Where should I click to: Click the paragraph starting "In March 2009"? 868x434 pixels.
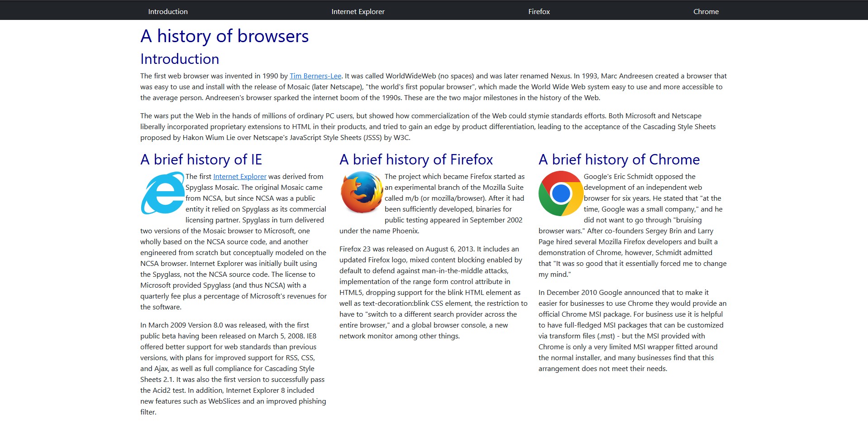[233, 369]
